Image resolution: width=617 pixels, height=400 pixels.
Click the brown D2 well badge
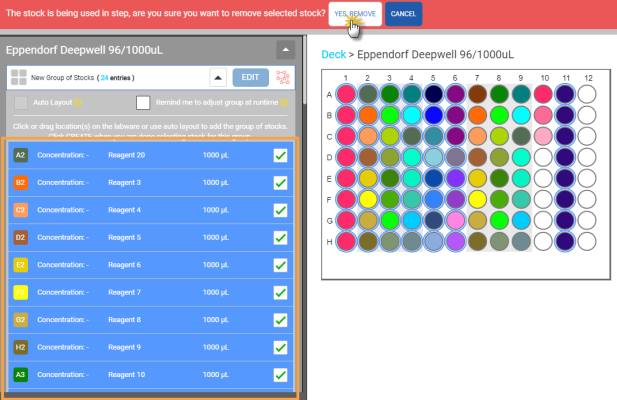21,238
